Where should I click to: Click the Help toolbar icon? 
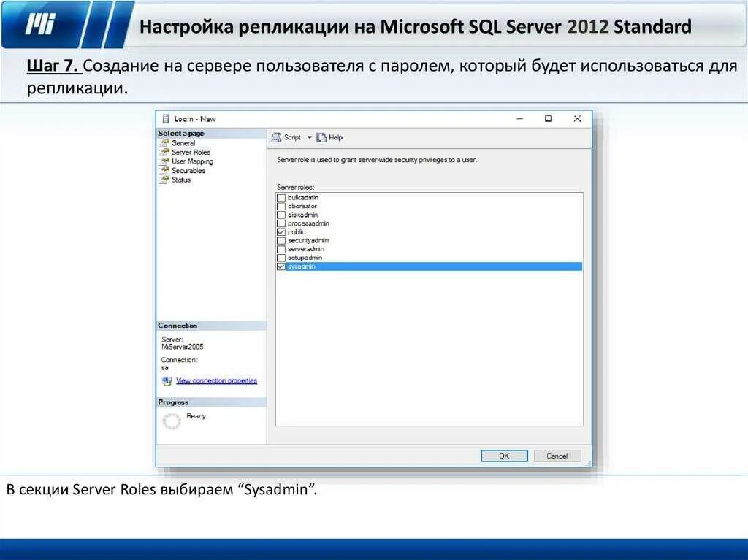point(321,137)
